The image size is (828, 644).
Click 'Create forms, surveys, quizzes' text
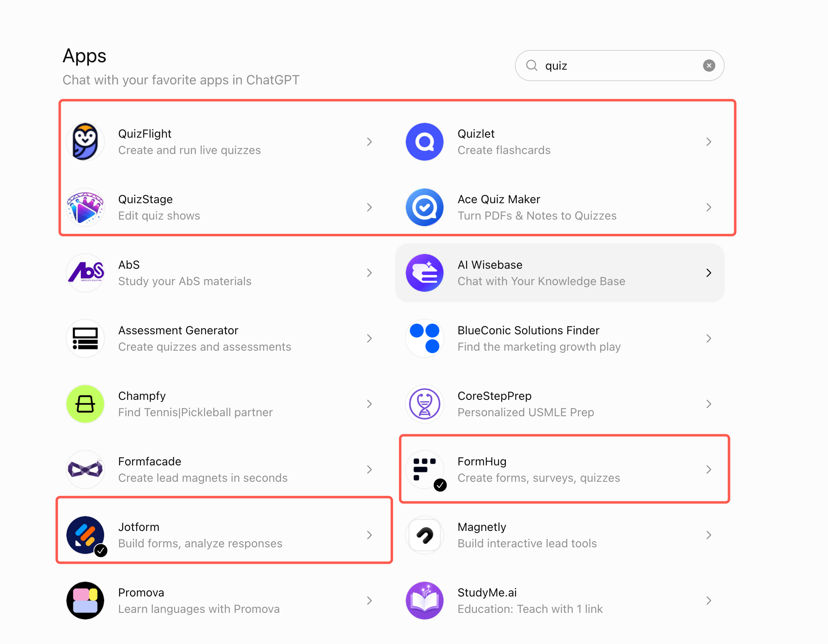(x=539, y=478)
